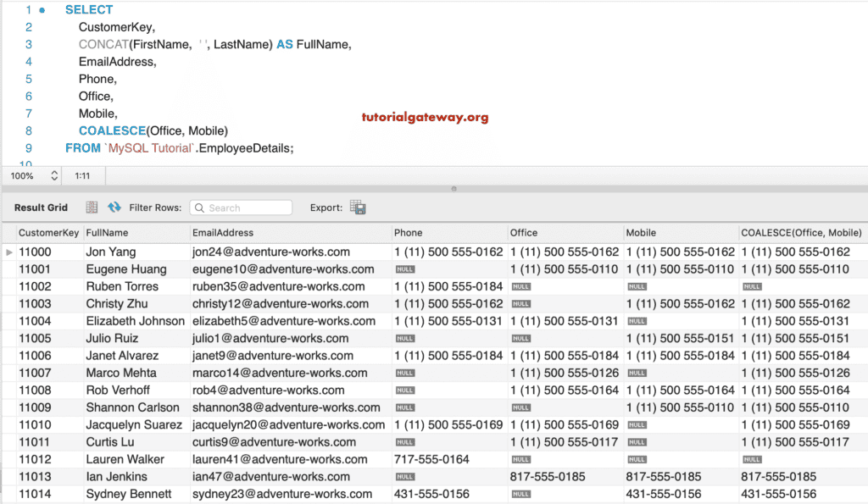Click the NULL badge in Phone for row 11001
Image resolution: width=868 pixels, height=504 pixels.
coord(404,269)
